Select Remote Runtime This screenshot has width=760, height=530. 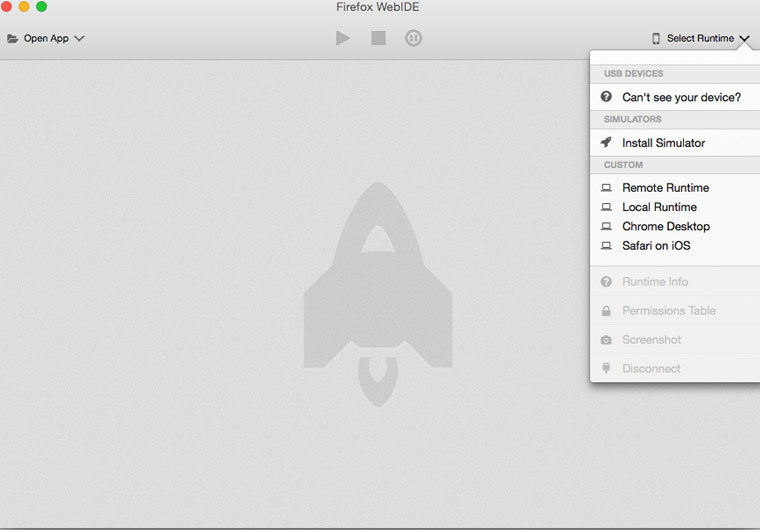point(675,188)
